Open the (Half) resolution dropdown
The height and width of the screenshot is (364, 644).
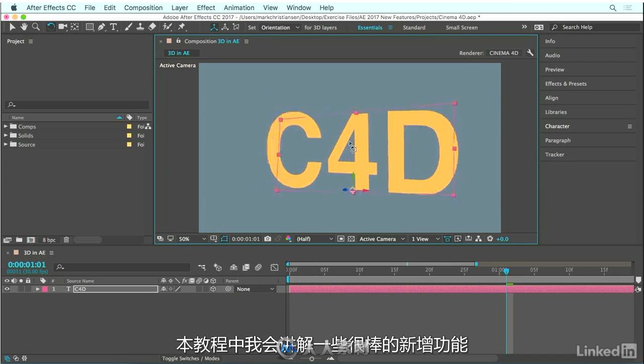(x=314, y=239)
